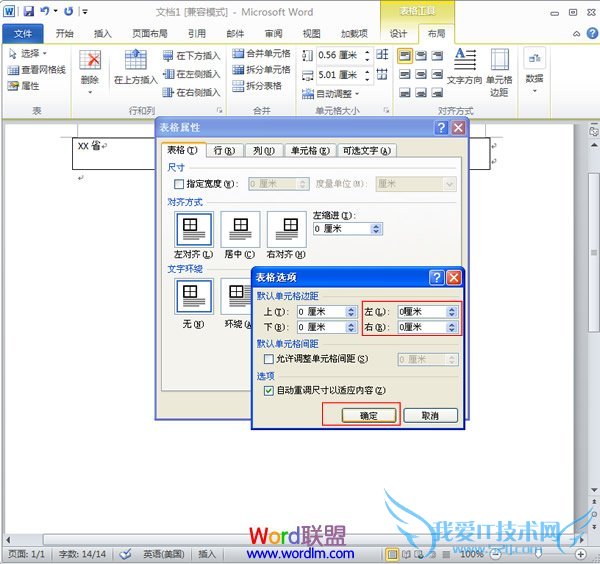Click Insert Left (在左侧插入)
Screen dimensions: 600x564
click(192, 74)
